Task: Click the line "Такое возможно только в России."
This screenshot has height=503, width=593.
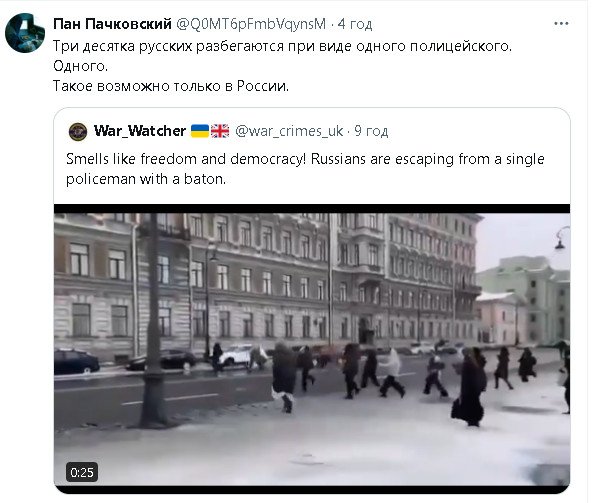Action: pos(171,86)
